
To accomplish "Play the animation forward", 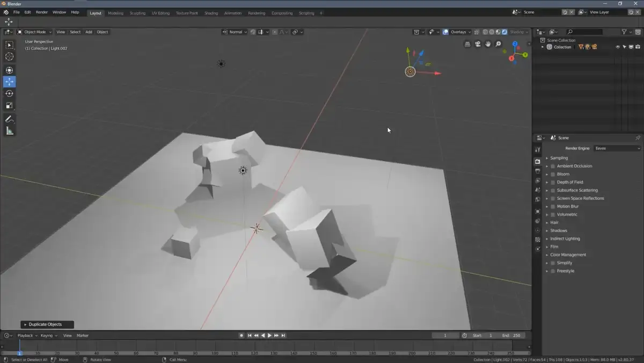I will pyautogui.click(x=269, y=336).
